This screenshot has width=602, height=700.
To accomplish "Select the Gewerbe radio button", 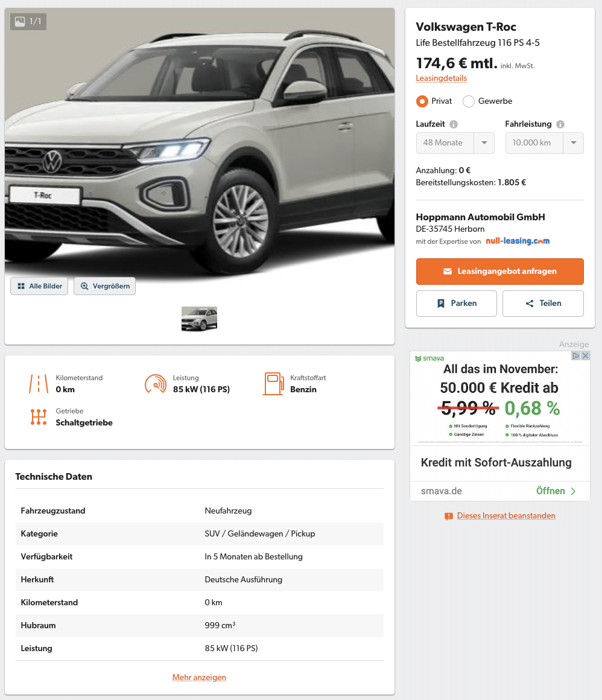I will 469,101.
